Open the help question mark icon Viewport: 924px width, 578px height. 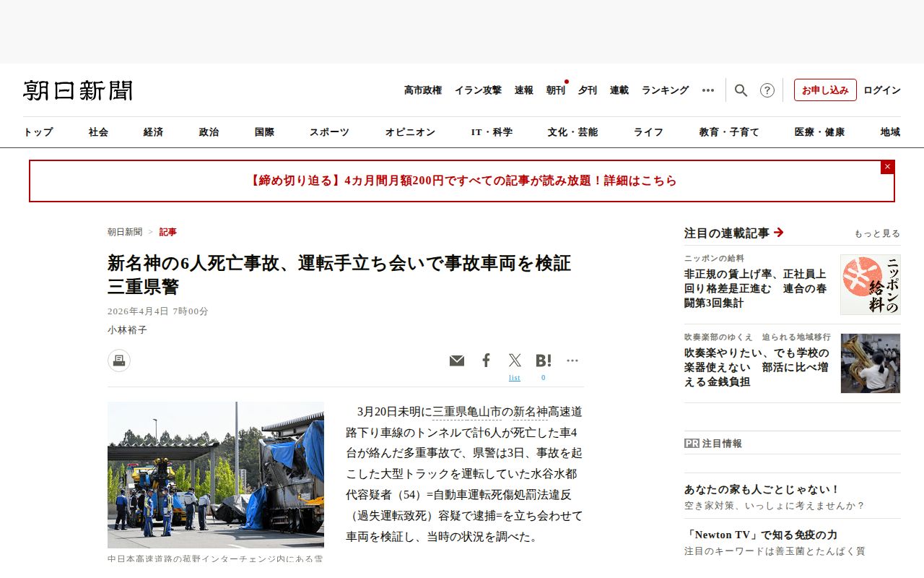pos(767,90)
